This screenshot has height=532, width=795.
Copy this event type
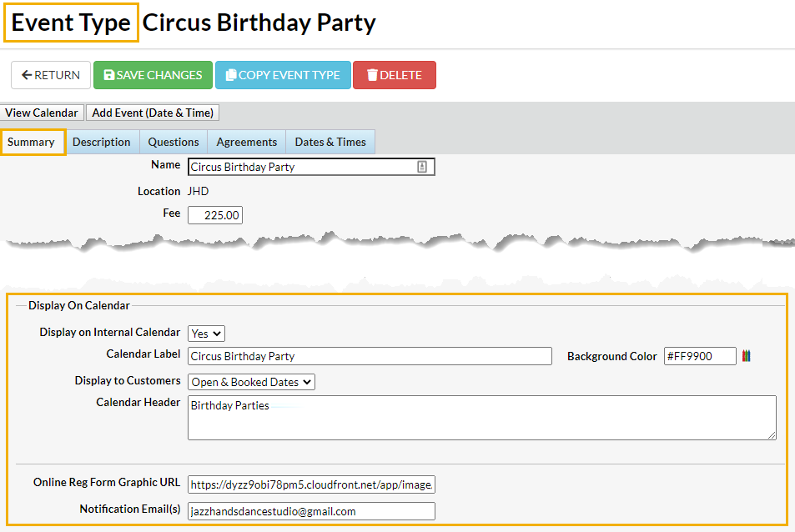click(x=283, y=75)
